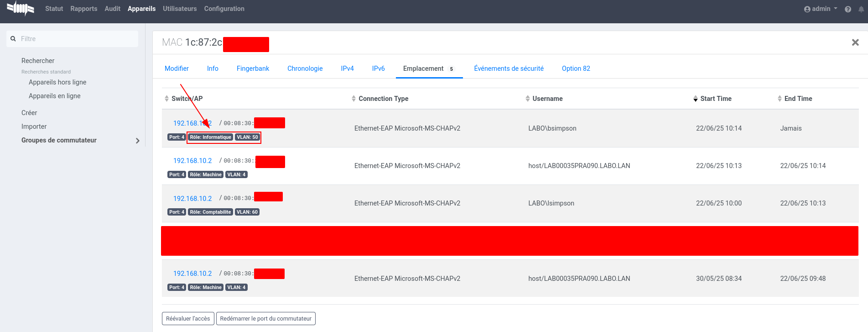Open the Option 82 tab
This screenshot has width=868, height=332.
576,69
